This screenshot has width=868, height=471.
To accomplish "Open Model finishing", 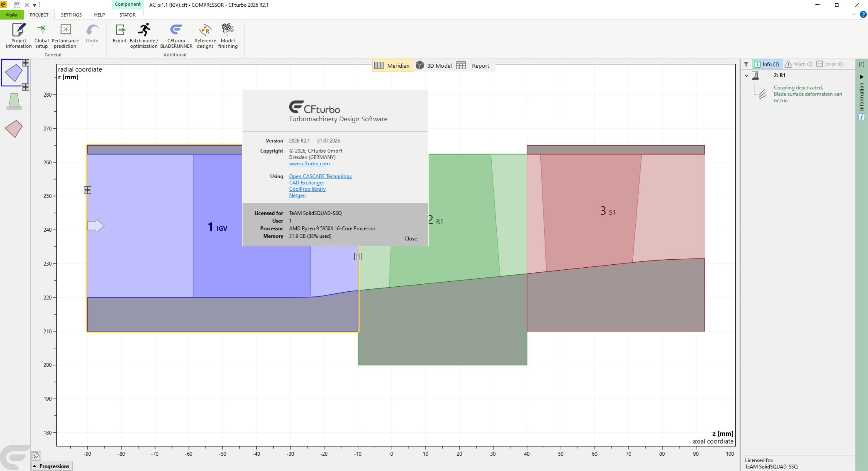I will tap(228, 36).
